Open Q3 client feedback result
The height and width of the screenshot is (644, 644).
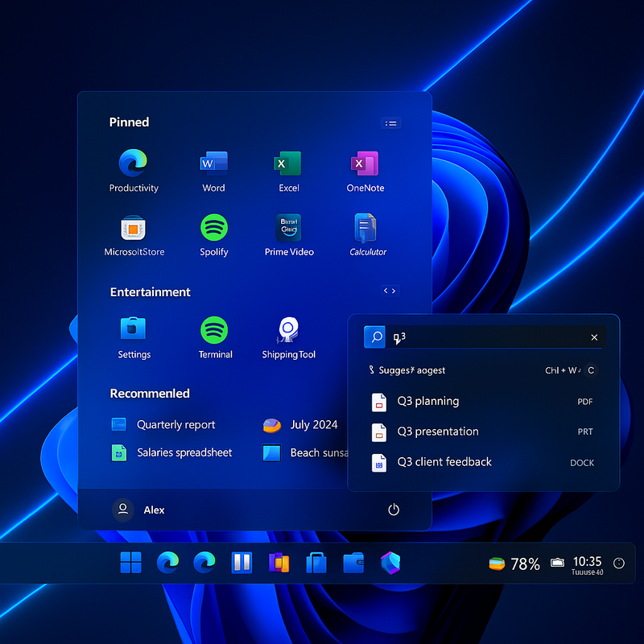(x=482, y=462)
